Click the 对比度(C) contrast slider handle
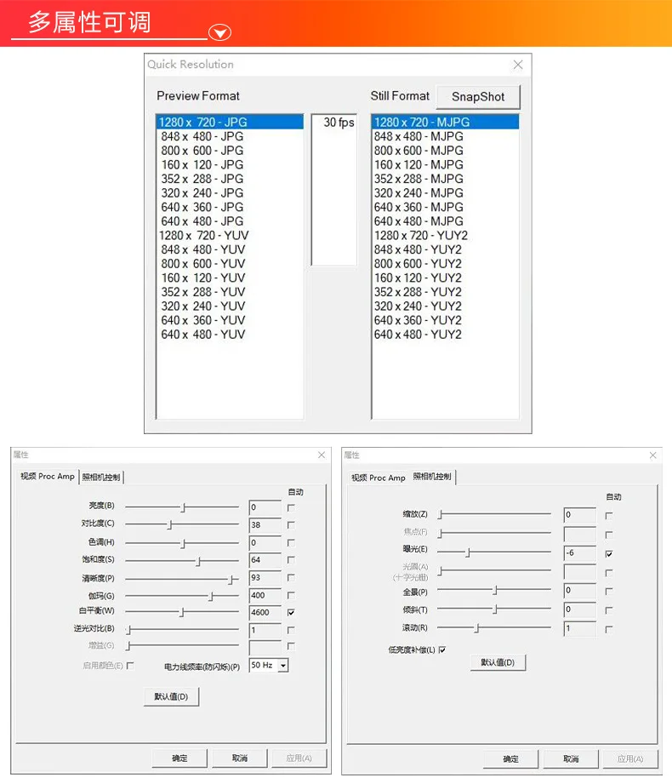Image resolution: width=672 pixels, height=784 pixels. [x=170, y=524]
